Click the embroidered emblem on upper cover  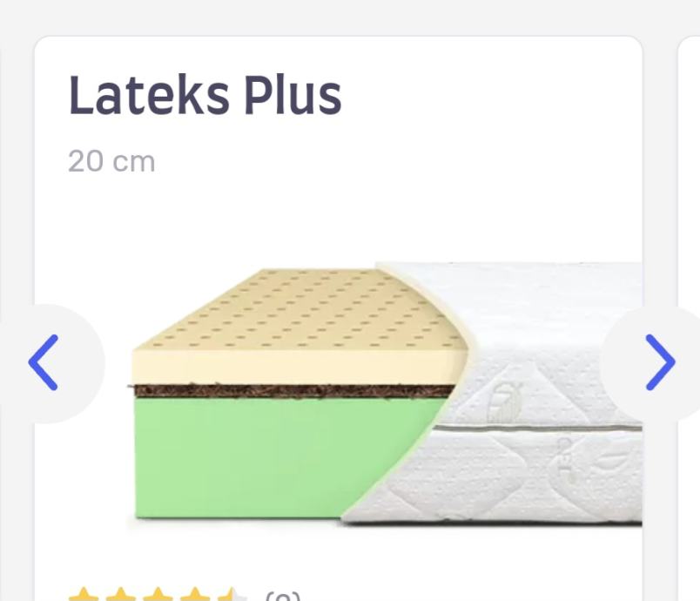(x=504, y=402)
